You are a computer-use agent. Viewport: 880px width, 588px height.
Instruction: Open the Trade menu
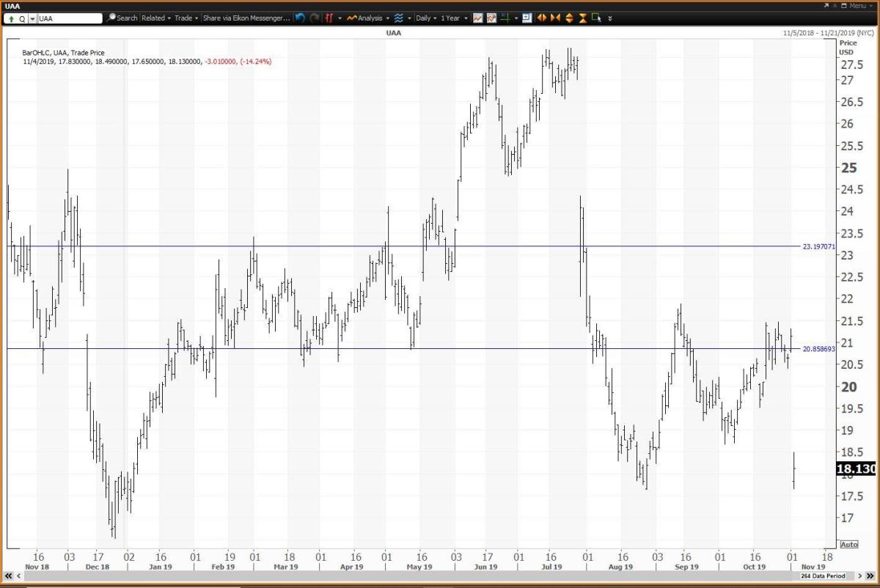click(x=186, y=18)
